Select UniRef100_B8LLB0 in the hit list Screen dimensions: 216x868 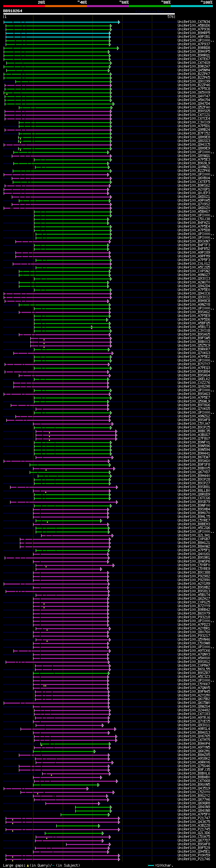(194, 491)
